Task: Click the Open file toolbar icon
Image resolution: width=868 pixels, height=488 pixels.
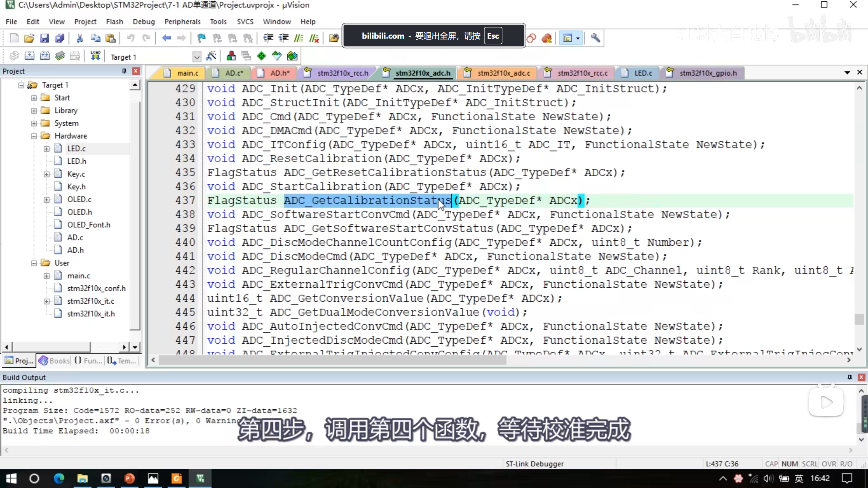Action: [x=29, y=38]
